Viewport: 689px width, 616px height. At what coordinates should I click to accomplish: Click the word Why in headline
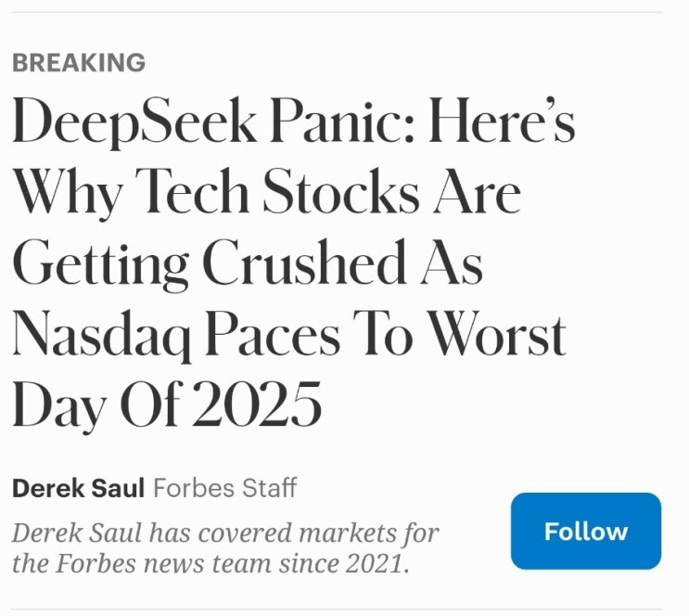pos(68,193)
